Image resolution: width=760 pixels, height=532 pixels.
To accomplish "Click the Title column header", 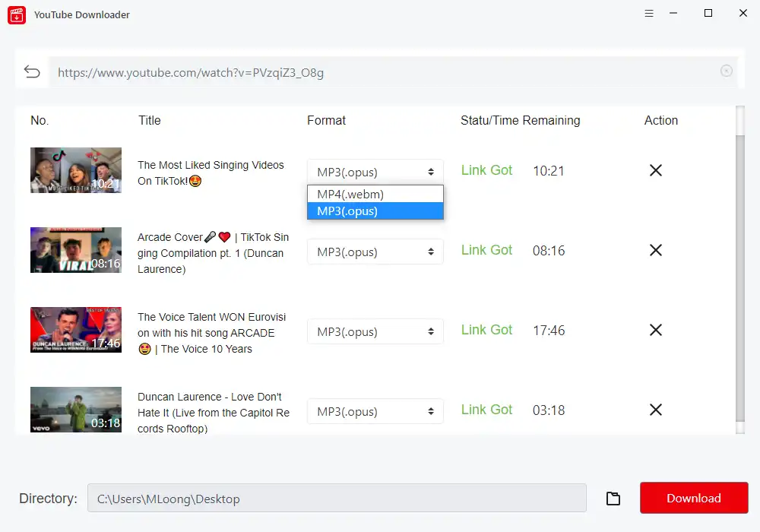I will (x=149, y=120).
